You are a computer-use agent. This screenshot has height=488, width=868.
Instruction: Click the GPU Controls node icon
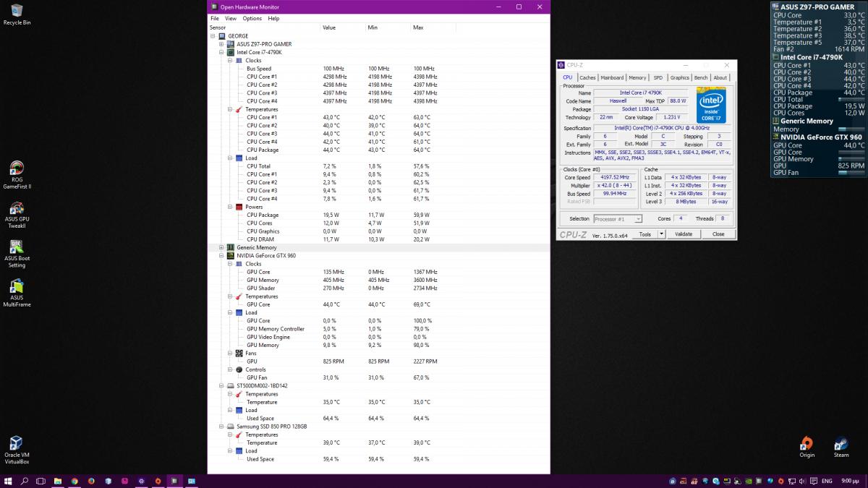[x=239, y=369]
